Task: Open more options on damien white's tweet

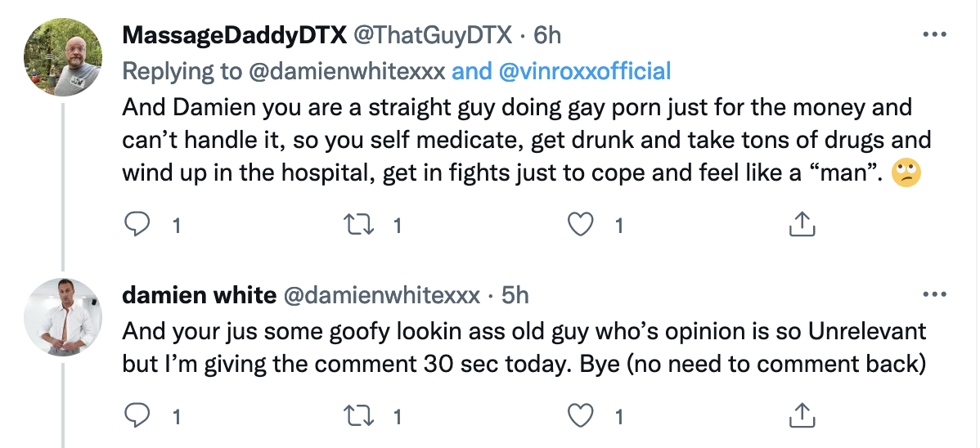Action: tap(934, 294)
